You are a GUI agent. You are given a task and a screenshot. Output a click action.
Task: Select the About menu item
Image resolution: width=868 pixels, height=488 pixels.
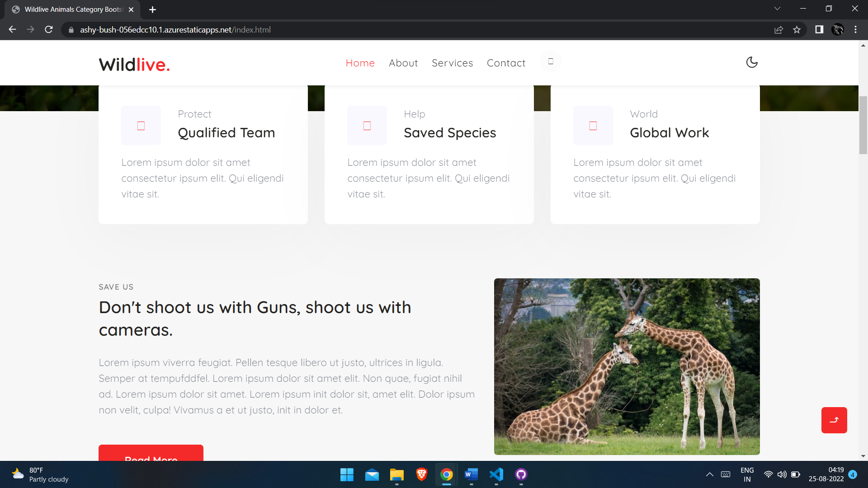click(x=403, y=63)
